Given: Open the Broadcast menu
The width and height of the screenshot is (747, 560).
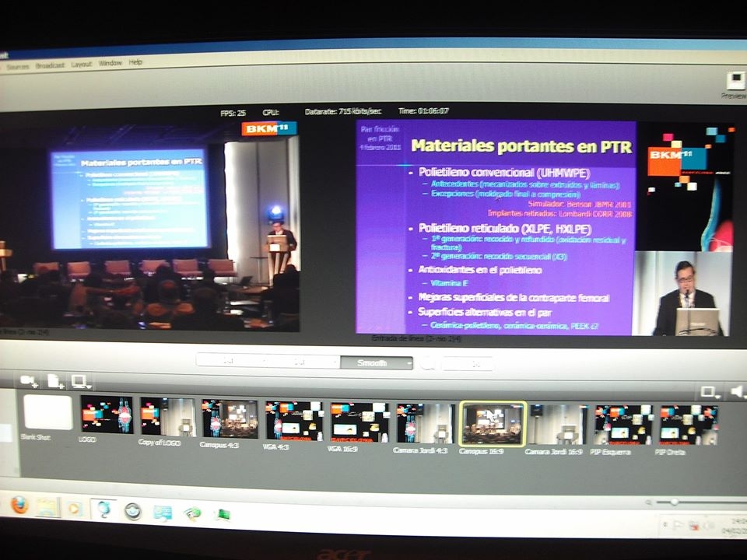Looking at the screenshot, I should tap(50, 65).
